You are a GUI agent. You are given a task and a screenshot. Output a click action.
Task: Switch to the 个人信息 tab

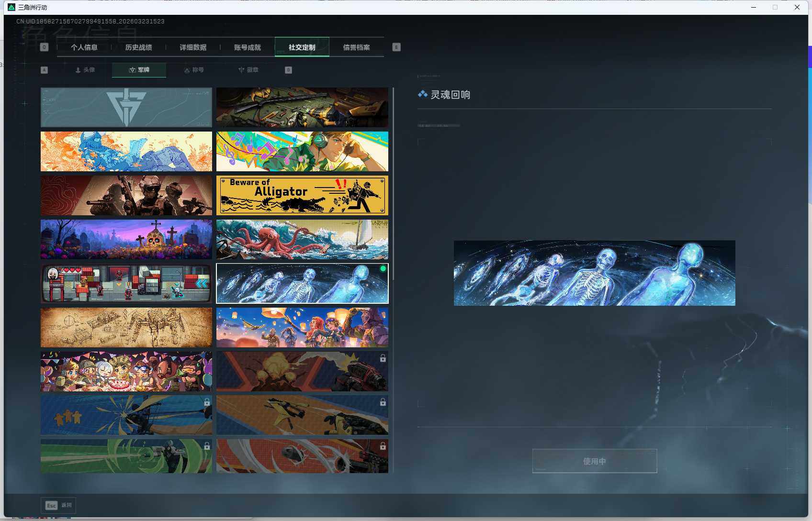(84, 47)
